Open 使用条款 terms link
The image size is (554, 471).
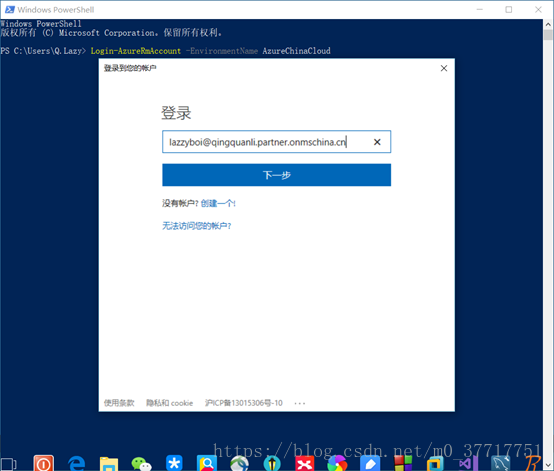point(119,403)
